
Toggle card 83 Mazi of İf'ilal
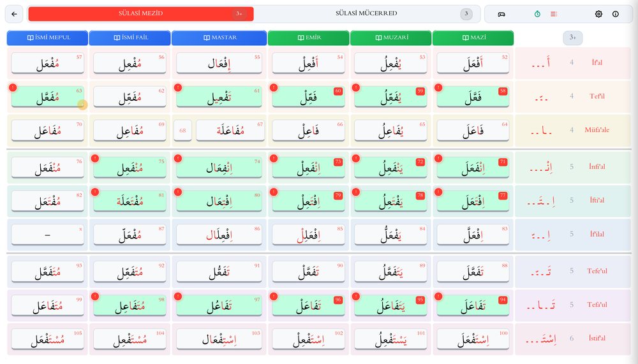point(473,235)
